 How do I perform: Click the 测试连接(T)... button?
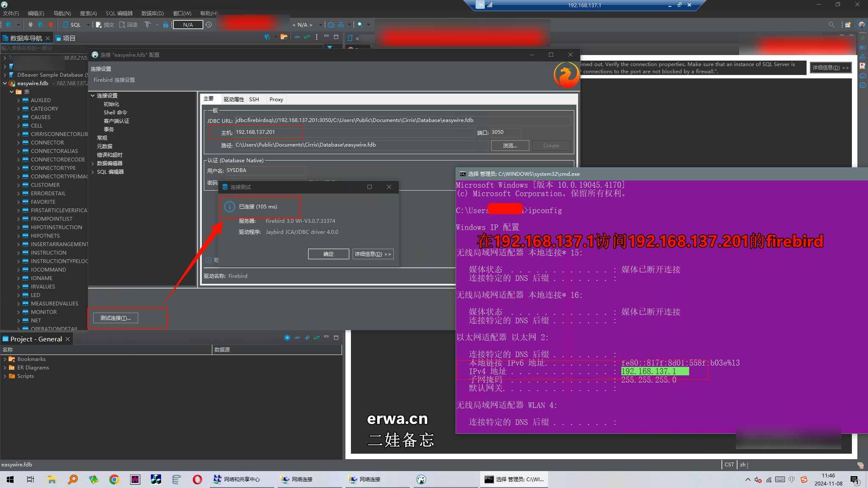(115, 318)
